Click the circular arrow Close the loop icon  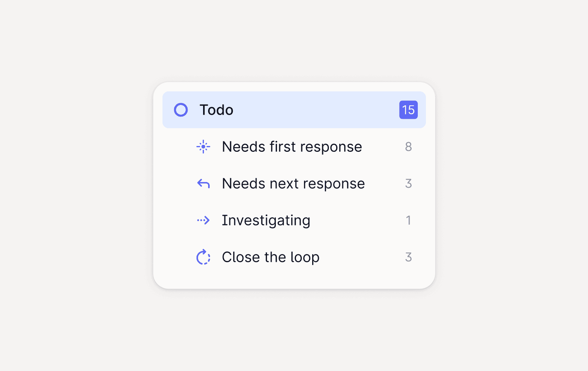[x=203, y=257]
